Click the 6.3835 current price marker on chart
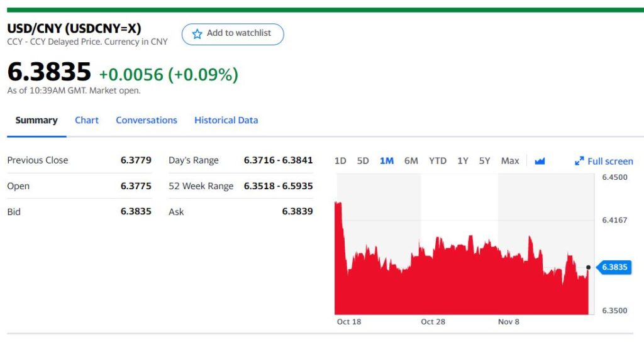Viewport: 644px width, 342px height. [x=614, y=267]
